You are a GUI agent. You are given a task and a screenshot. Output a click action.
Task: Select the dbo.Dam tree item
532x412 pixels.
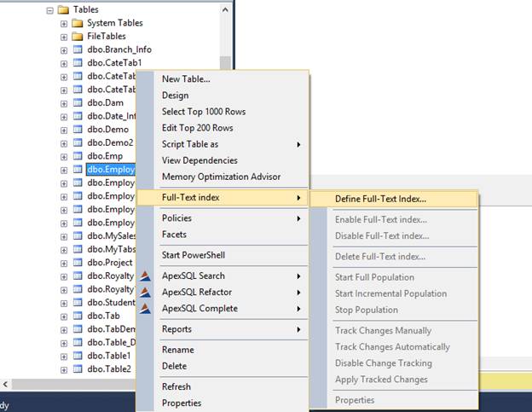pos(105,103)
